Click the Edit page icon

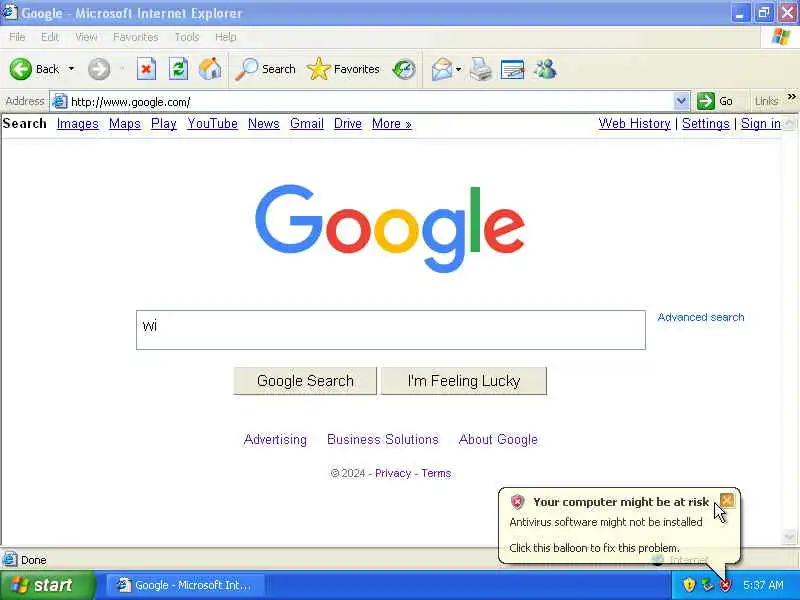513,69
